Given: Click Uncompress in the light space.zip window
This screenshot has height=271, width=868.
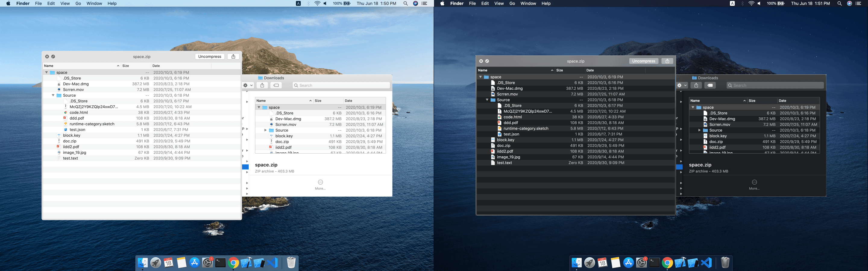Looking at the screenshot, I should 209,57.
